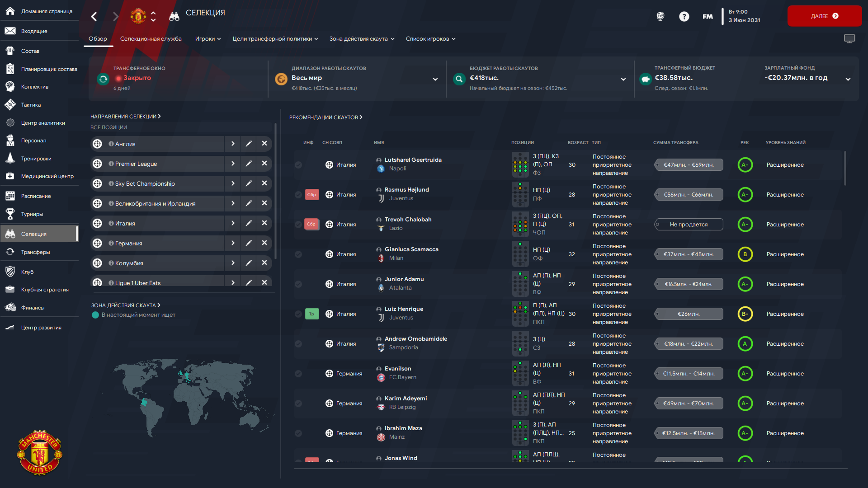Screen dimensions: 868x488
Task: Open Karim Adeyemi player profile
Action: tap(406, 399)
